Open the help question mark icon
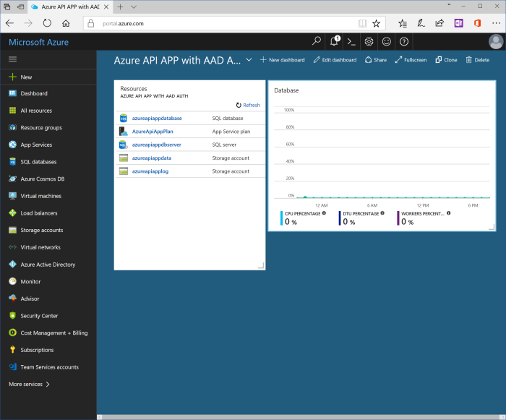506x420 pixels. click(x=403, y=41)
